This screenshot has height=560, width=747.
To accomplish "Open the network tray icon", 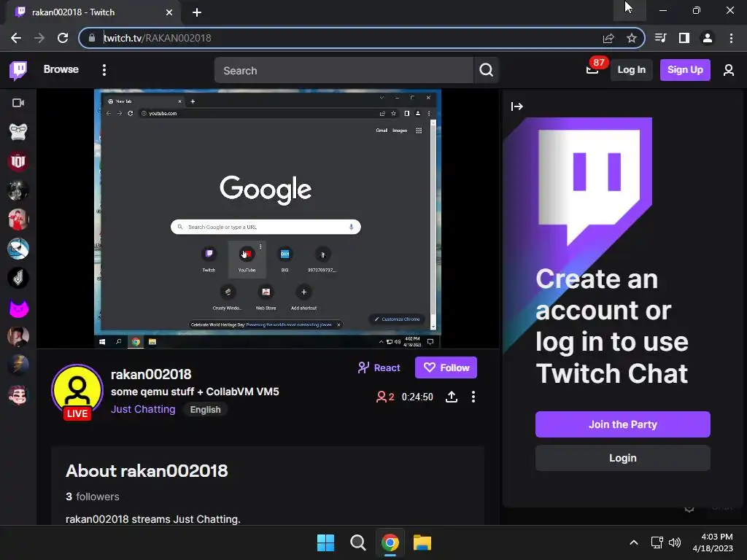I will (657, 542).
